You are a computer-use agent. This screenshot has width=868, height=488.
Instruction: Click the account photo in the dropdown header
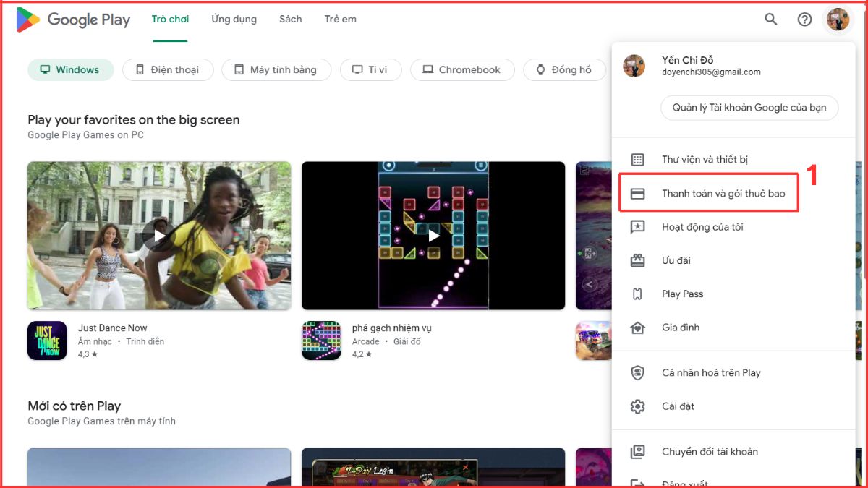[x=634, y=66]
